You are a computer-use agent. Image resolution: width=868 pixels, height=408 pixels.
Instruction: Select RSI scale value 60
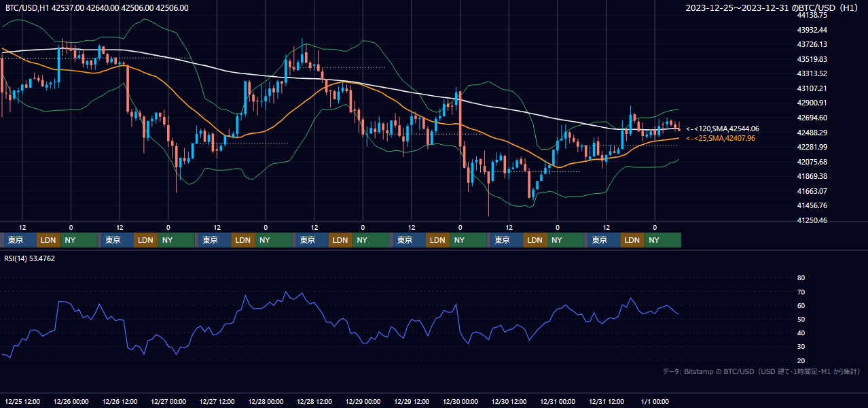[801, 305]
